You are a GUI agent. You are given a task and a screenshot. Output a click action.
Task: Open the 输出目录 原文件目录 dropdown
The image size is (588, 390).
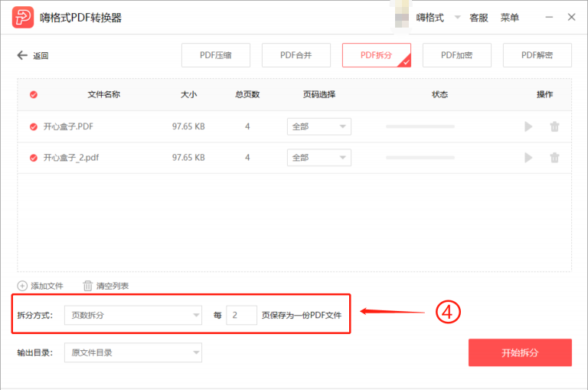point(133,352)
